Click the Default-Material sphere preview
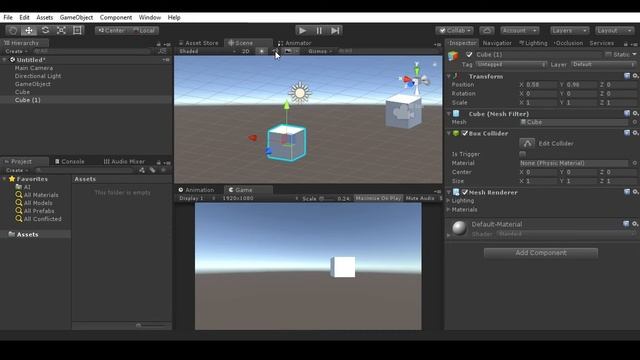Image resolution: width=640 pixels, height=360 pixels. tap(459, 228)
